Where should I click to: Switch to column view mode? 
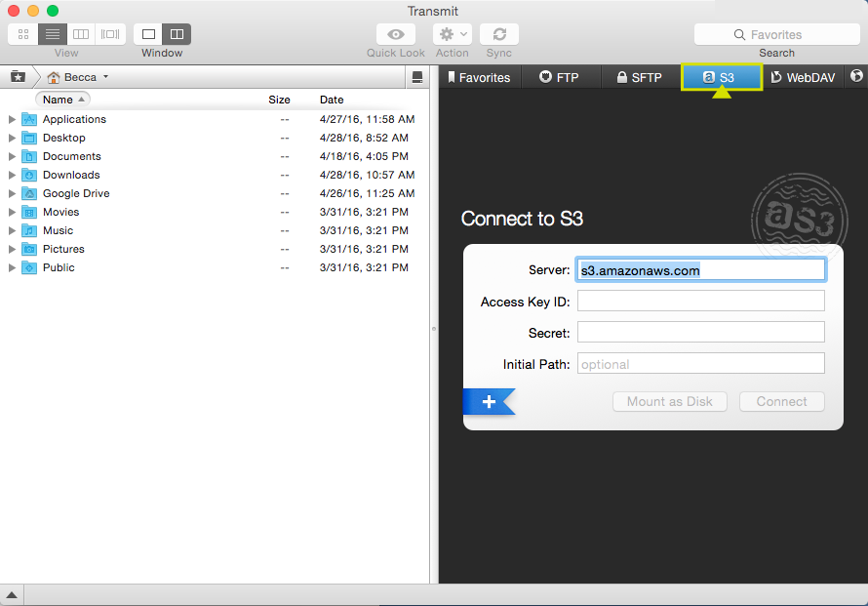click(x=81, y=34)
